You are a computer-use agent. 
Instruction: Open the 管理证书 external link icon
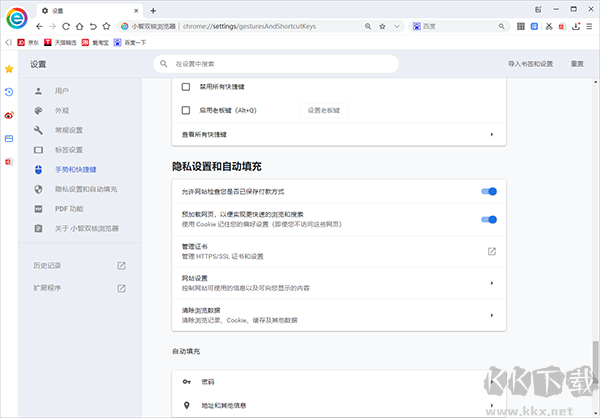(x=491, y=251)
